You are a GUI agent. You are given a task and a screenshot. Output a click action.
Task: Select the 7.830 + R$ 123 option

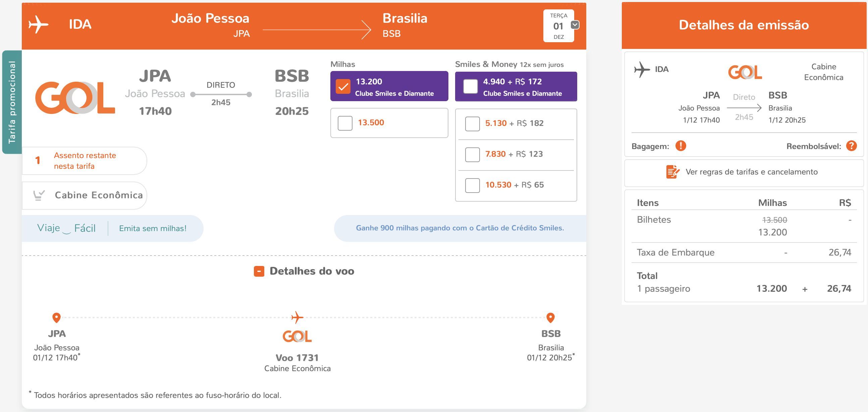pos(473,154)
